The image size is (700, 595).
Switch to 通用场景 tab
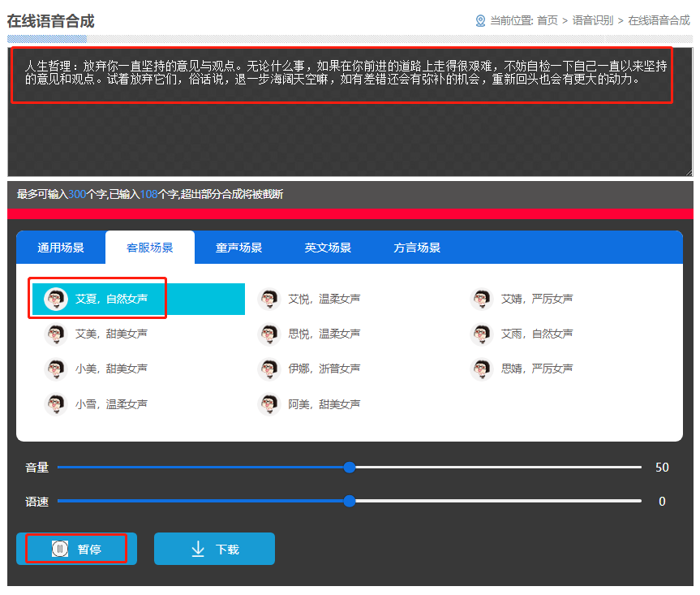61,248
